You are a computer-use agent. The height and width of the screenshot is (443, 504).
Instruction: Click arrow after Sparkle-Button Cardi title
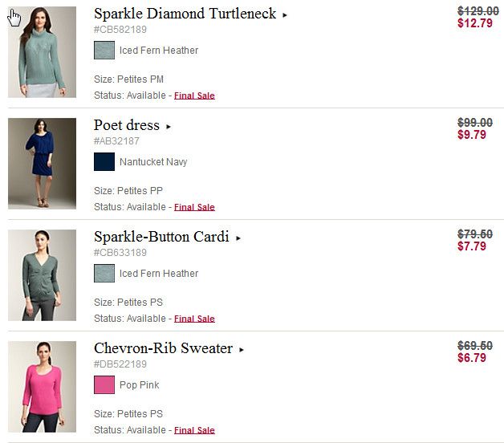pyautogui.click(x=238, y=238)
